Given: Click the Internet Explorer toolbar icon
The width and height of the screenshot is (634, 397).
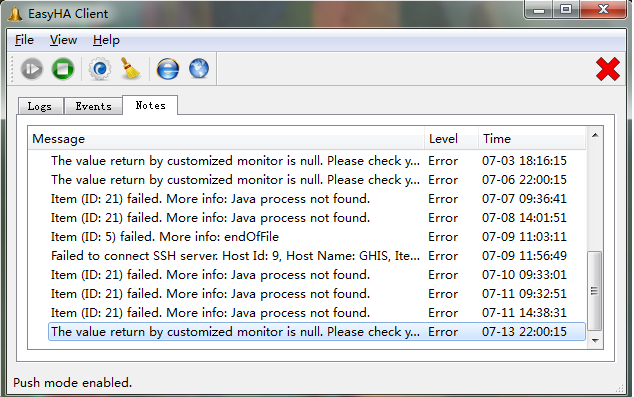Looking at the screenshot, I should coord(168,69).
